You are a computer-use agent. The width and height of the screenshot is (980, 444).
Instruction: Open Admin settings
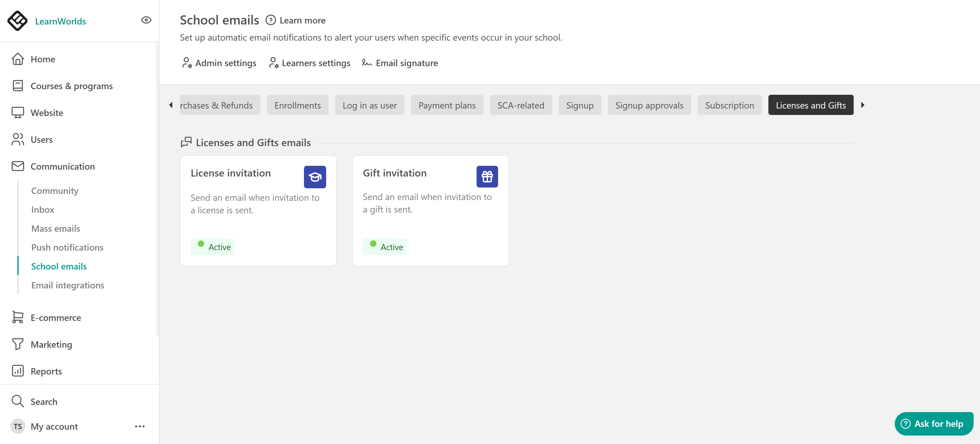tap(219, 63)
